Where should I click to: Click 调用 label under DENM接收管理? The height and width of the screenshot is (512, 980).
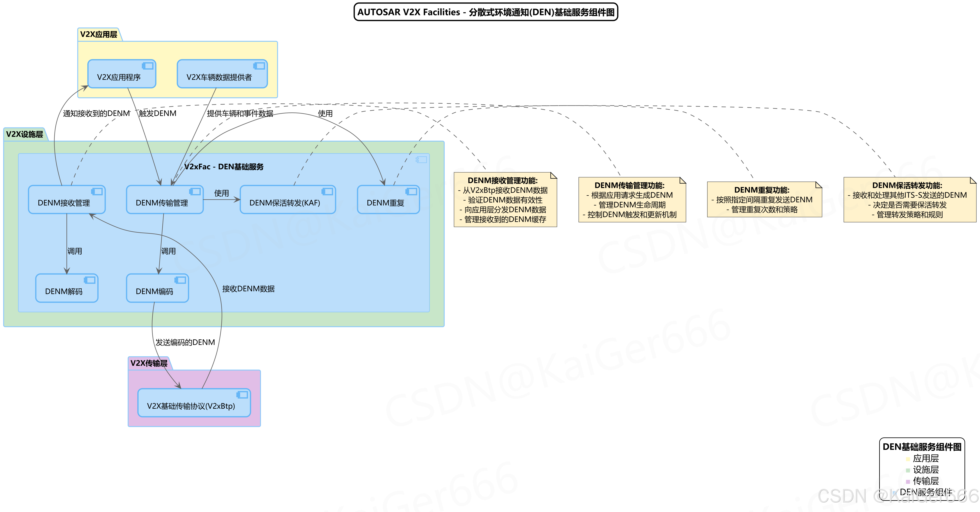[x=75, y=251]
